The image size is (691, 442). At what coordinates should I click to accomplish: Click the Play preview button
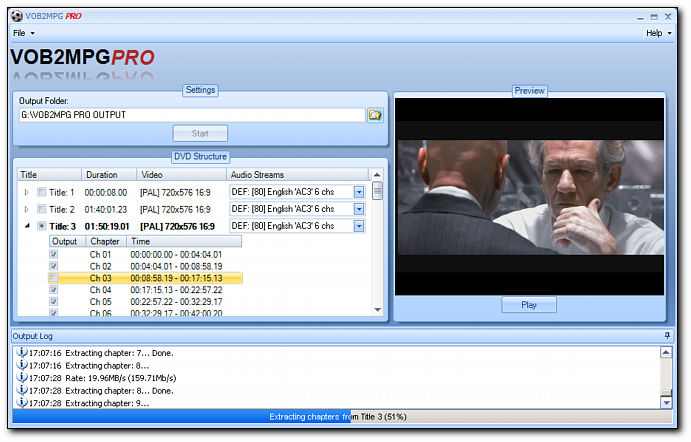tap(529, 305)
